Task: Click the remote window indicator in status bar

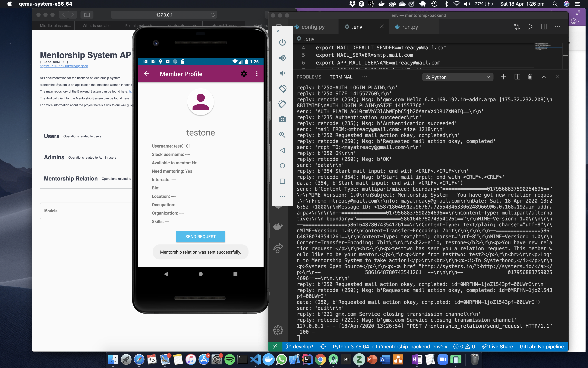Action: point(275,347)
